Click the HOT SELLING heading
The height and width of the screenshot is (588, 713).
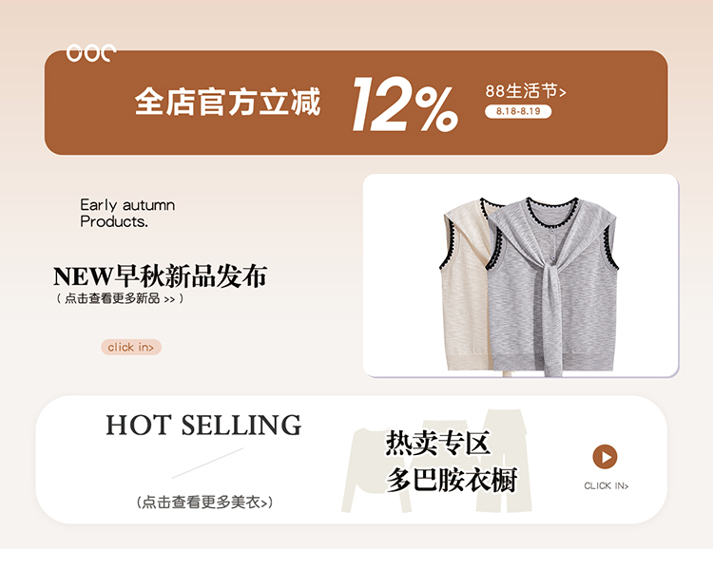[x=203, y=426]
